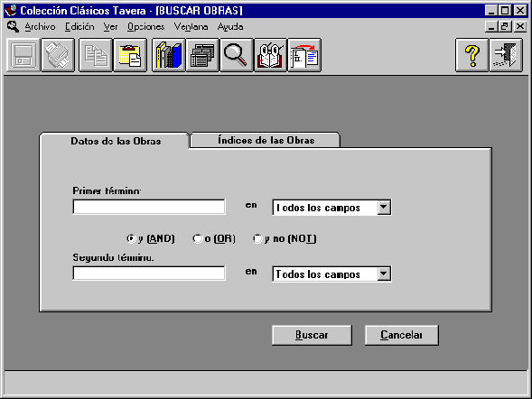Select the o (OR) radio button
Image resolution: width=532 pixels, height=399 pixels.
[197, 238]
